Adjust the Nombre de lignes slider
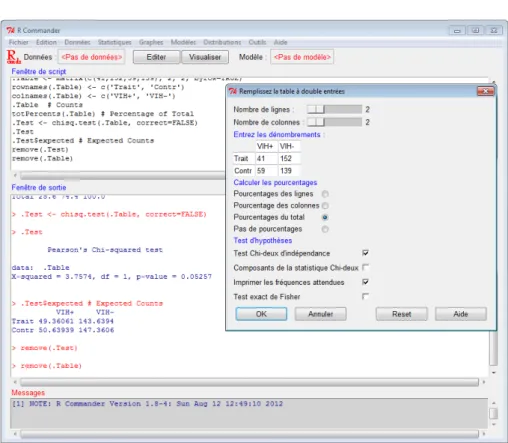 click(334, 109)
